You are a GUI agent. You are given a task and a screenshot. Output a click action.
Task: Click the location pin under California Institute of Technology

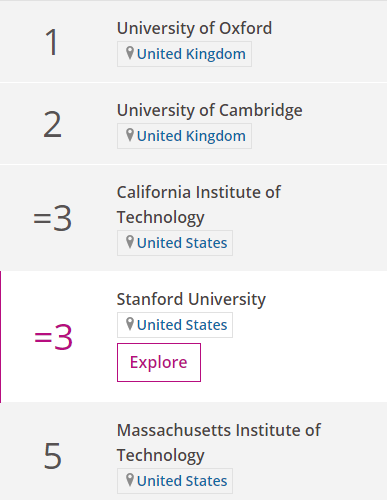click(x=130, y=242)
